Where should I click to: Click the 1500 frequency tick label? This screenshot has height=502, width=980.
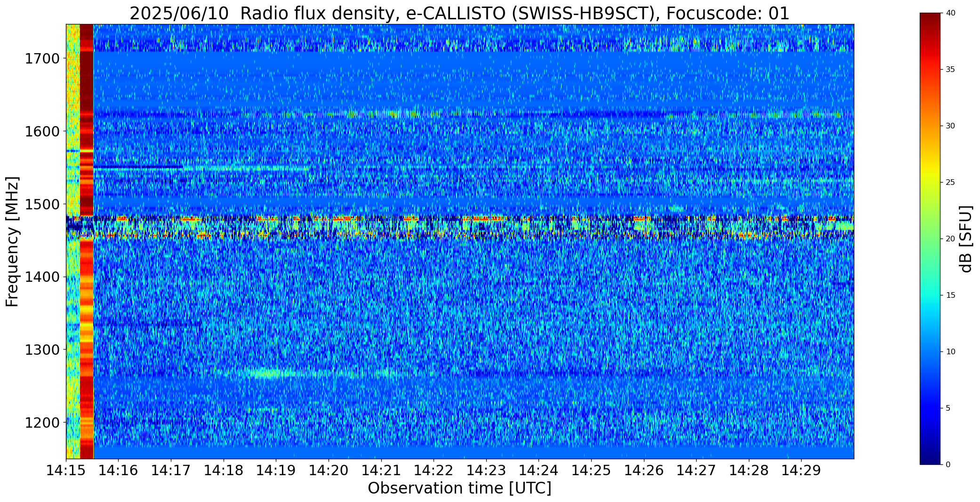click(42, 204)
